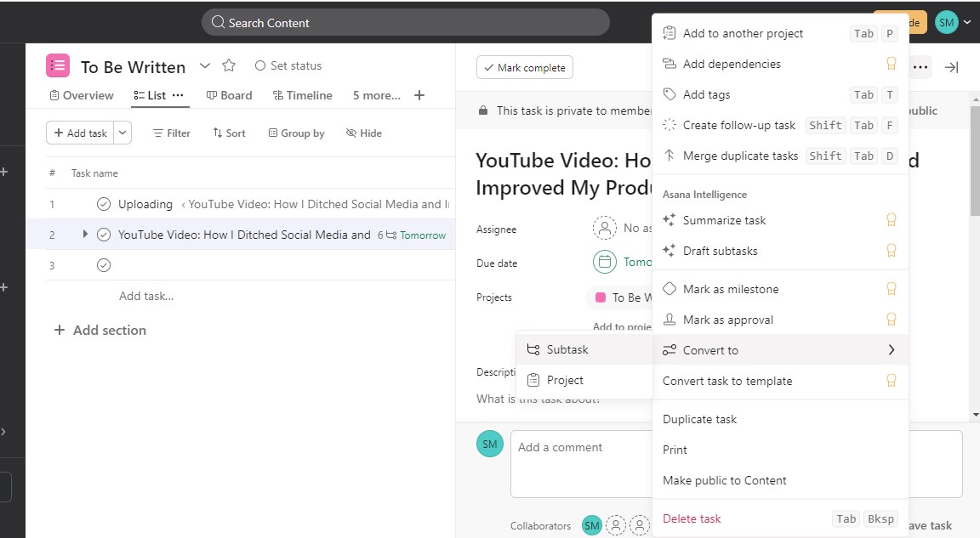980x538 pixels.
Task: Click the subtask count icon on row 2
Action: (391, 235)
